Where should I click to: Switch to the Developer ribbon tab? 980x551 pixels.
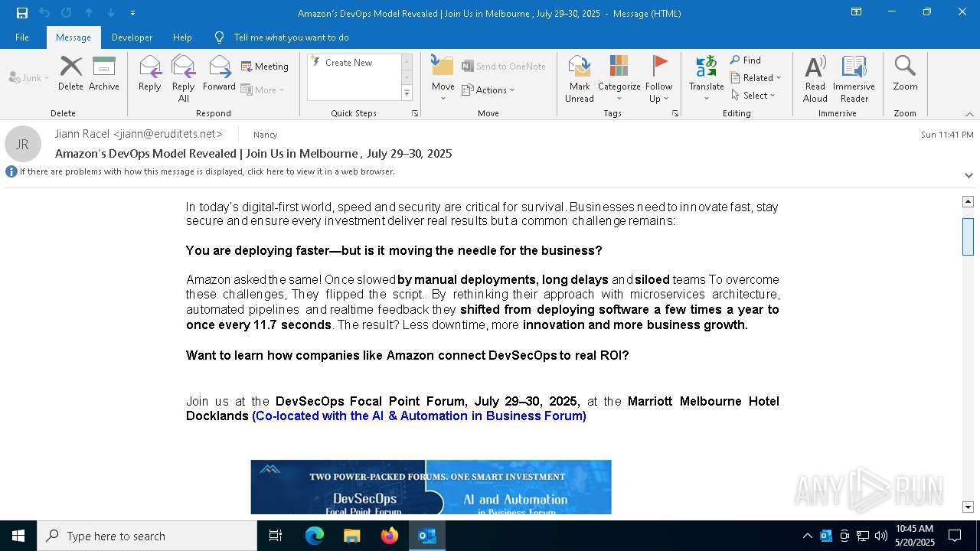132,37
